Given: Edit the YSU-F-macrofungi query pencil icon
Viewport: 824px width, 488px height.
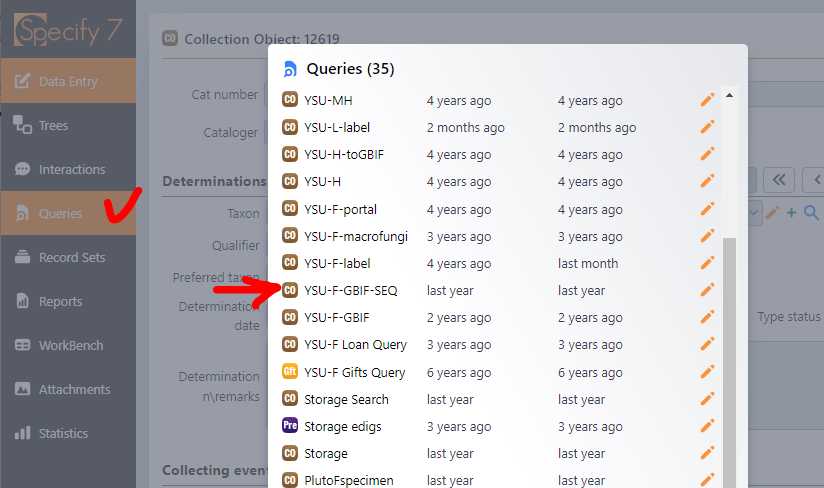Looking at the screenshot, I should [x=707, y=236].
